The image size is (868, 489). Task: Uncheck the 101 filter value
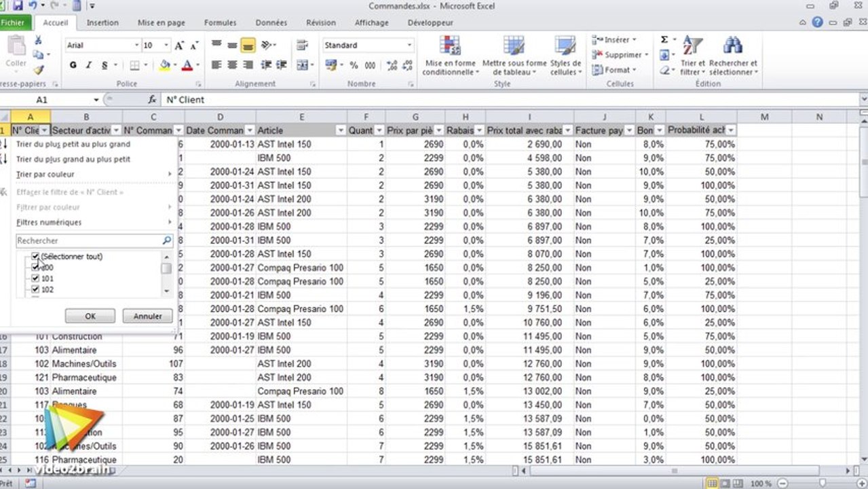pos(35,278)
